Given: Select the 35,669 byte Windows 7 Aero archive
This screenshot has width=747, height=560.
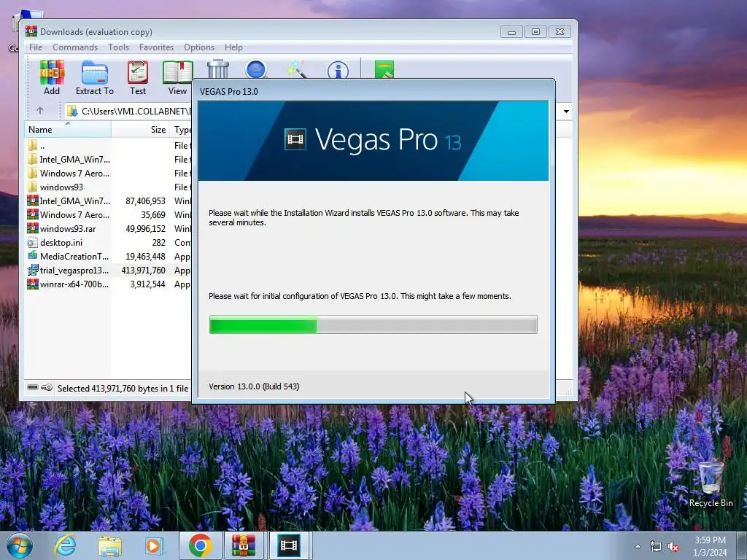Looking at the screenshot, I should (108, 215).
